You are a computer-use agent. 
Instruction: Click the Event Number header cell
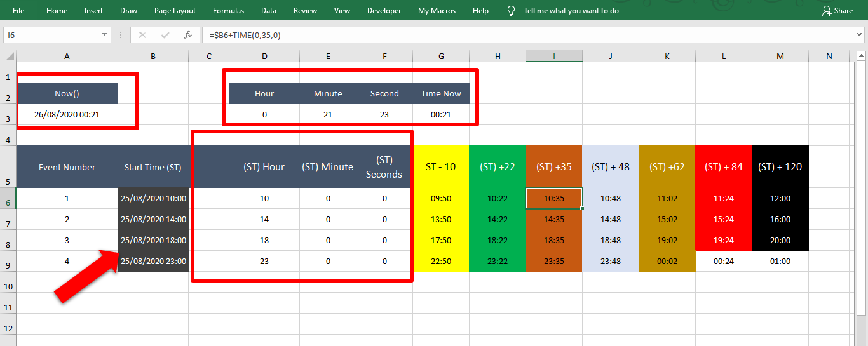point(67,167)
